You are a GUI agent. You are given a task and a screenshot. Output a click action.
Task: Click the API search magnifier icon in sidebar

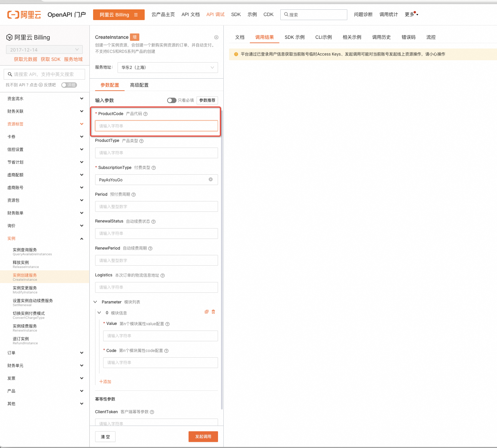tap(10, 74)
